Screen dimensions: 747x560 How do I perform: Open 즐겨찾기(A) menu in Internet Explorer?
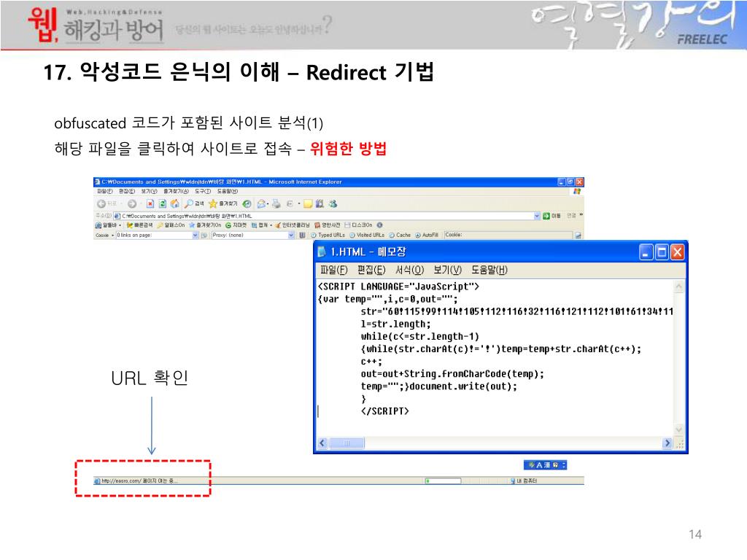(x=176, y=191)
